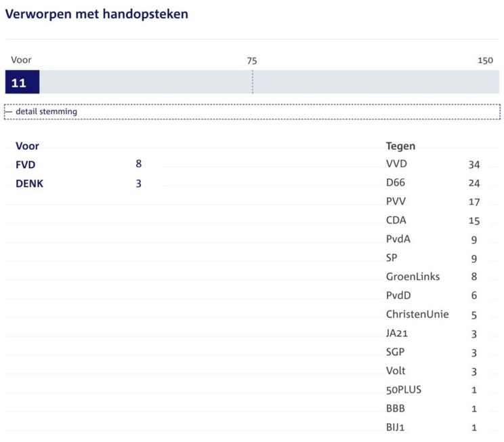Click the PvdD party entry
Viewport: 504px width, 442px height.
pyautogui.click(x=398, y=296)
